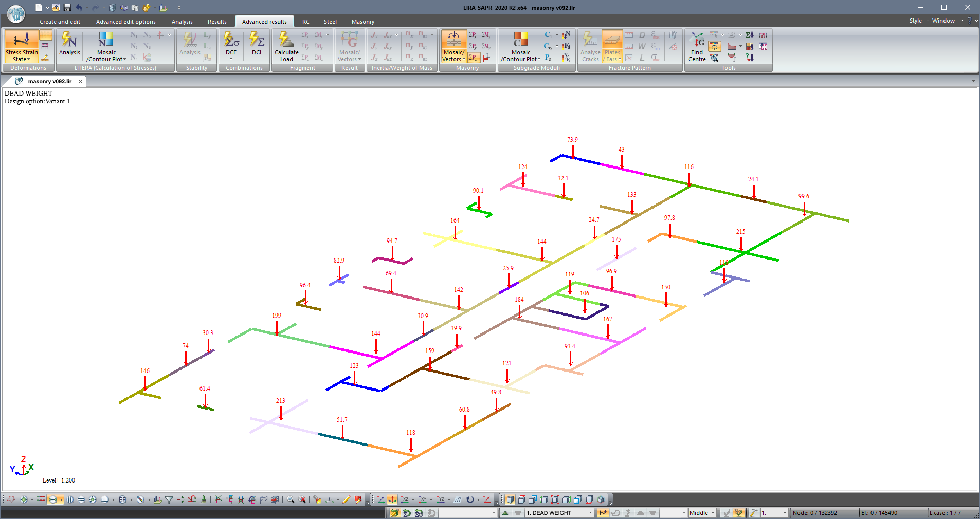The height and width of the screenshot is (519, 980).
Task: Open the Steel ribbon tab
Action: coord(330,22)
